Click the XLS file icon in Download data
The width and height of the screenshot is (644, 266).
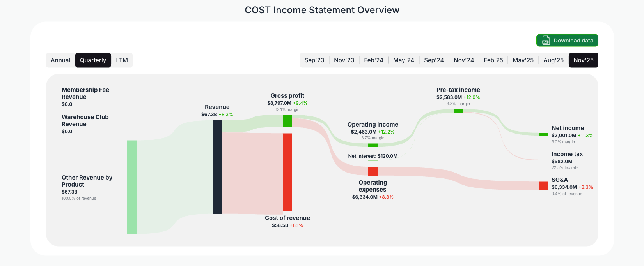(x=546, y=41)
